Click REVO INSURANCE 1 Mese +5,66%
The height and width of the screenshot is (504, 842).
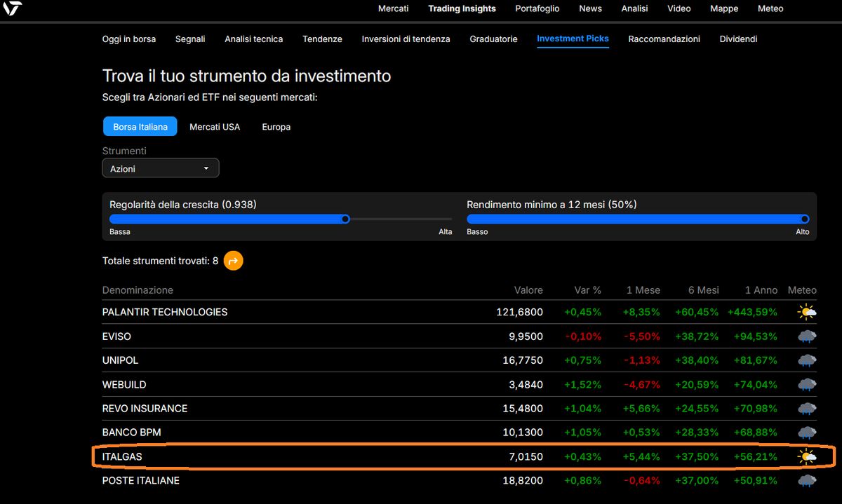pos(641,408)
